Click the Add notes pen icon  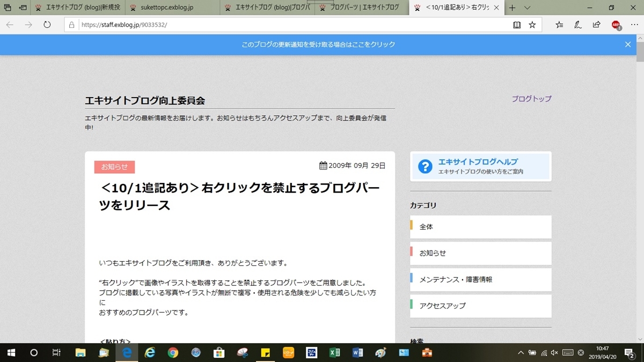[578, 25]
